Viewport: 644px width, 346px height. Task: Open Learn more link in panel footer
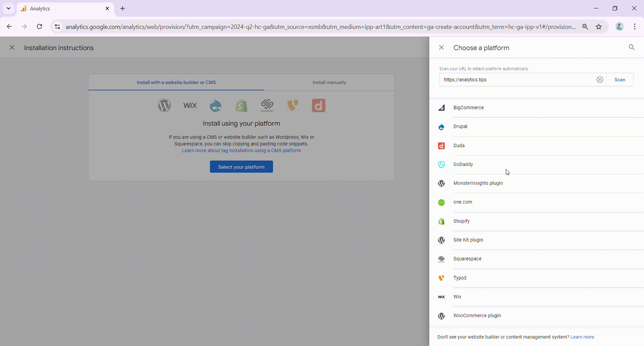point(582,337)
